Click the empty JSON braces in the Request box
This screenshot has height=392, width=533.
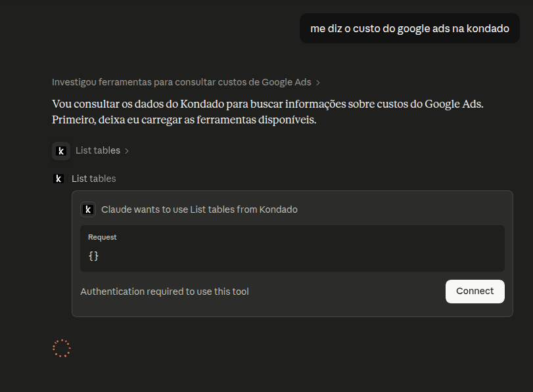point(93,256)
